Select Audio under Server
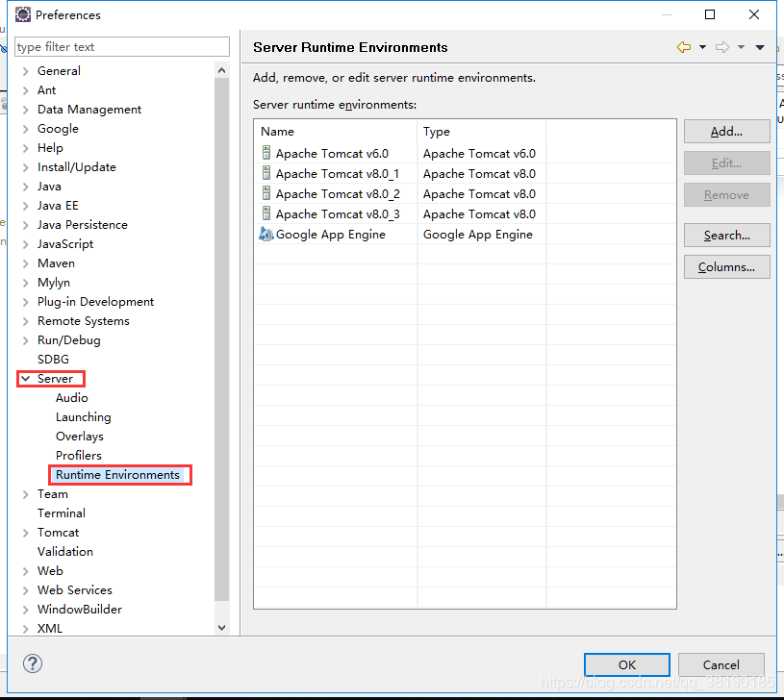 71,398
